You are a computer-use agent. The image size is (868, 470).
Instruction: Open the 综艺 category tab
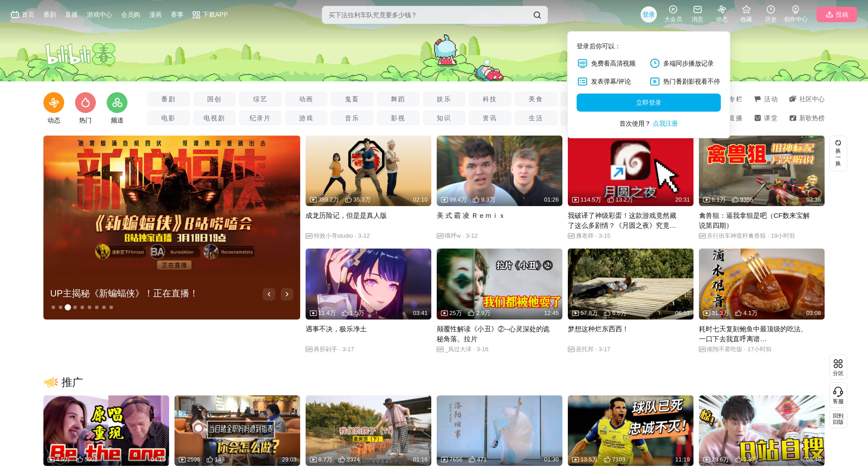point(260,99)
